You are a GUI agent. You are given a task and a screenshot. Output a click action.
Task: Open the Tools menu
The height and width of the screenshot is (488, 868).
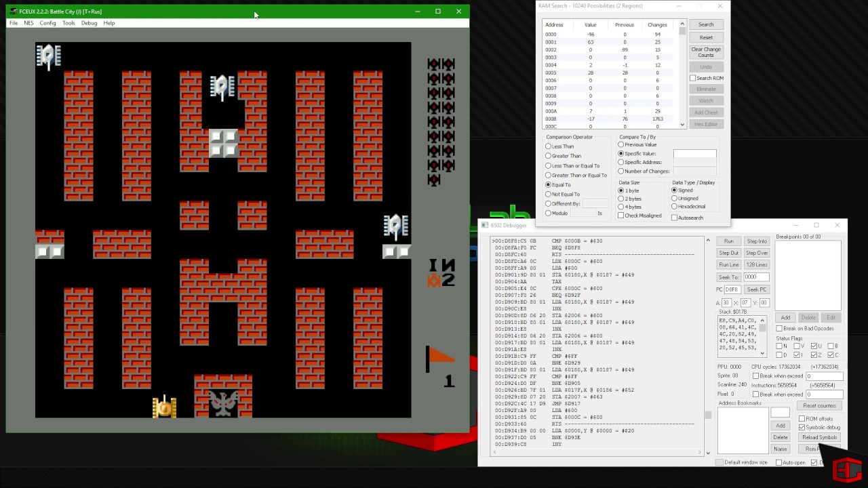(x=68, y=23)
